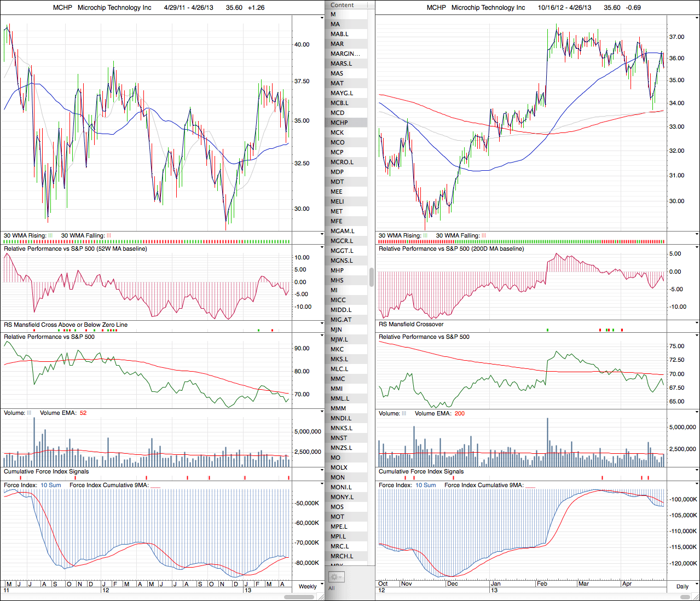Click the symbol list vertical scrollbar thumb

click(372, 277)
